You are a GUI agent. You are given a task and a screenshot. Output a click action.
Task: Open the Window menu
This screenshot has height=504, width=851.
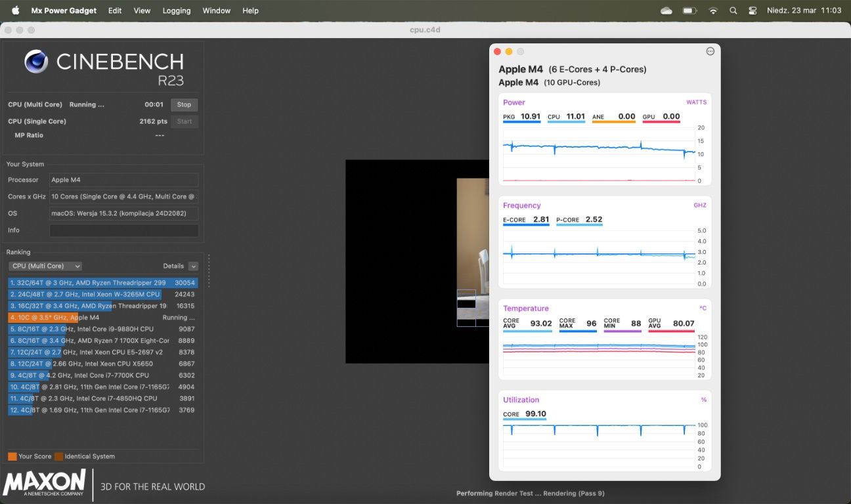(217, 10)
